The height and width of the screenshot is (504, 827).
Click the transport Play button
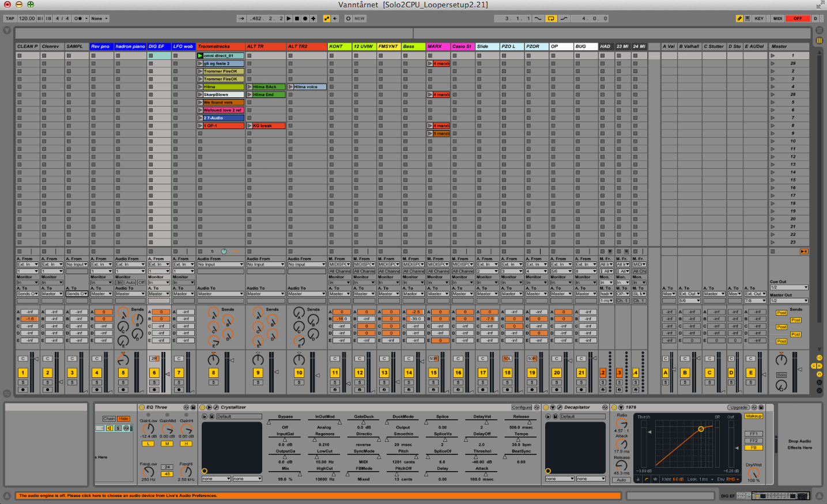click(x=289, y=18)
